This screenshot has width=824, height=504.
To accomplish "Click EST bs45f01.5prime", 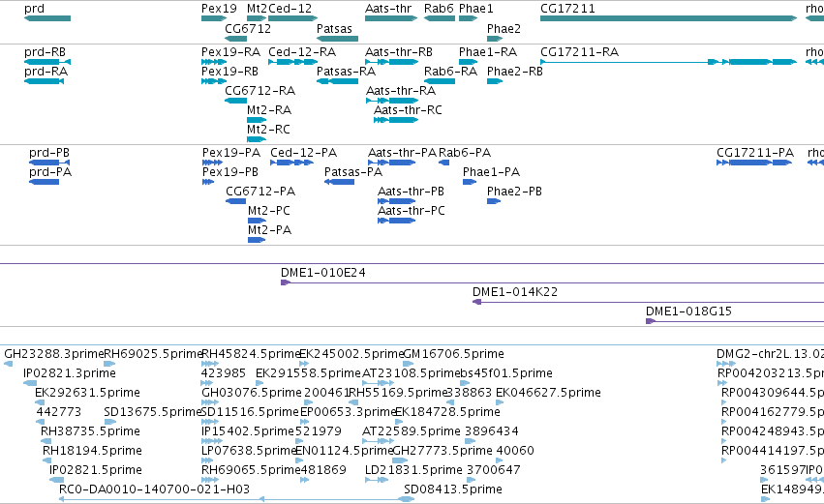I will tap(506, 373).
